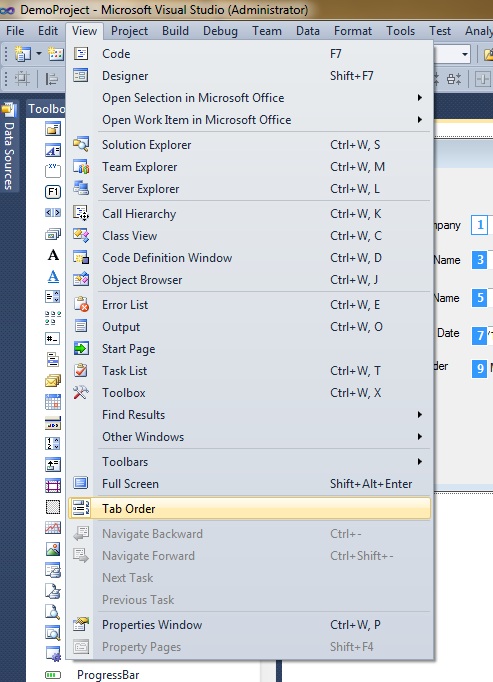This screenshot has width=493, height=682.
Task: Open the Edit menu
Action: [48, 31]
